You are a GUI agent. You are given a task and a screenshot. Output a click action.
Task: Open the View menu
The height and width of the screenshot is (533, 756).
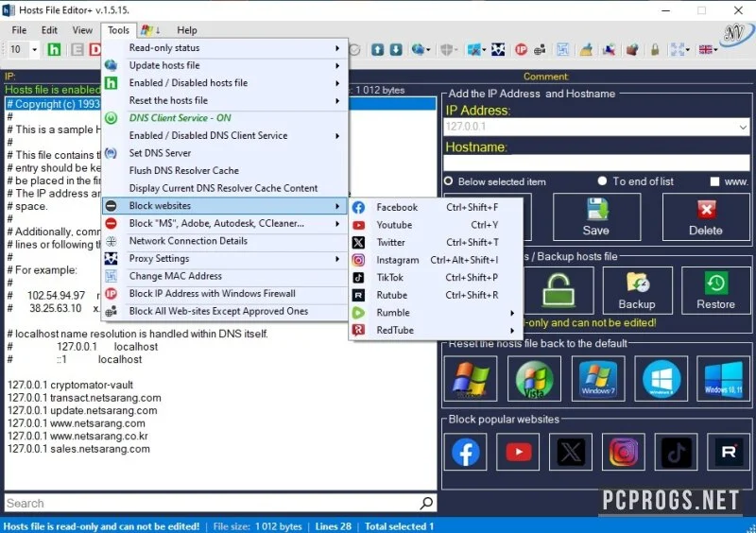pyautogui.click(x=82, y=30)
